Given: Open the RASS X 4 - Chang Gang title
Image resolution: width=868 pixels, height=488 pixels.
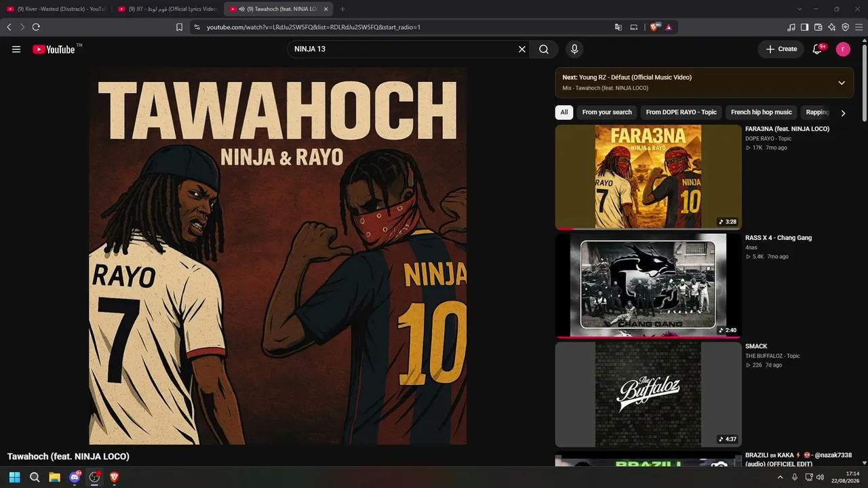Looking at the screenshot, I should click(778, 238).
